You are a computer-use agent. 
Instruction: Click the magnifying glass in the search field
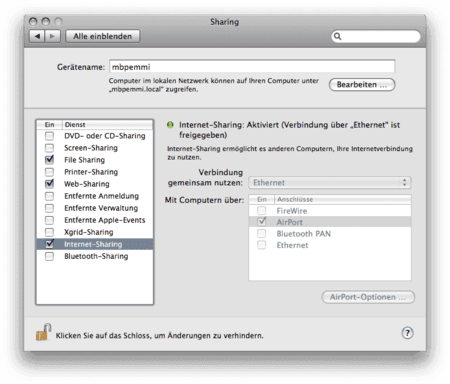[x=337, y=36]
